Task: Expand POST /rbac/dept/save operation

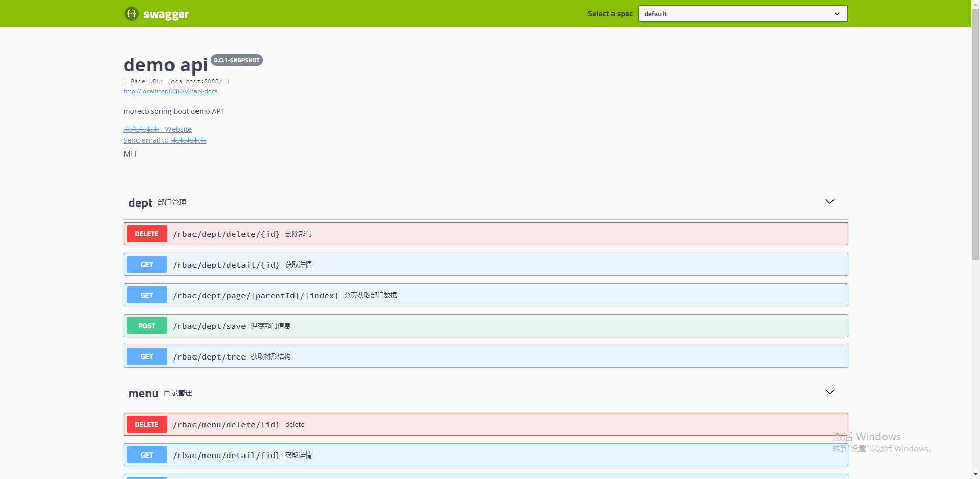Action: [x=485, y=326]
